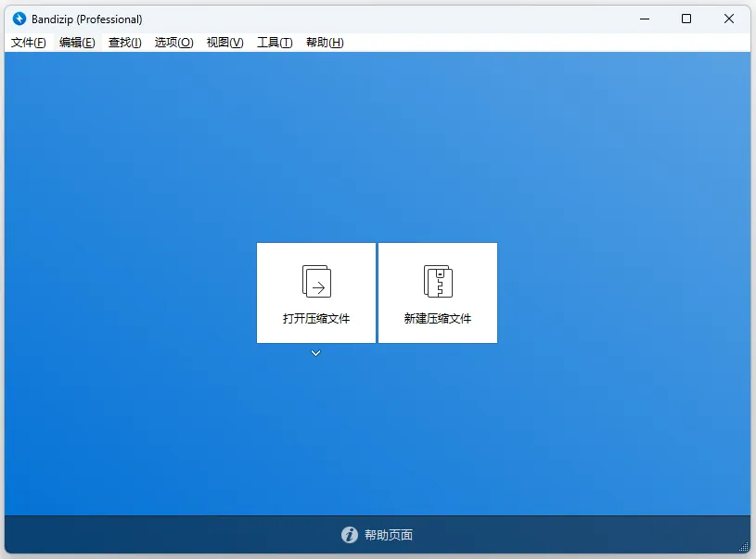Click the 新建压缩文件 tile
Image resolution: width=756 pixels, height=559 pixels.
point(438,293)
